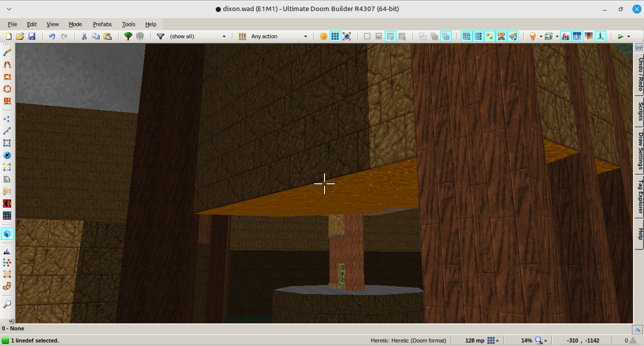
Task: Toggle the dotted grid snap button
Action: pyautogui.click(x=478, y=36)
